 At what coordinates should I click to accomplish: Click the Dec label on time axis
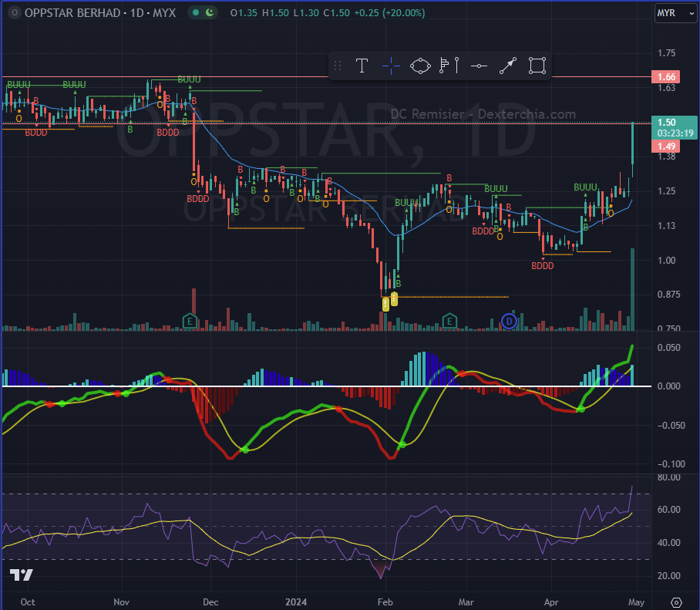pyautogui.click(x=210, y=602)
